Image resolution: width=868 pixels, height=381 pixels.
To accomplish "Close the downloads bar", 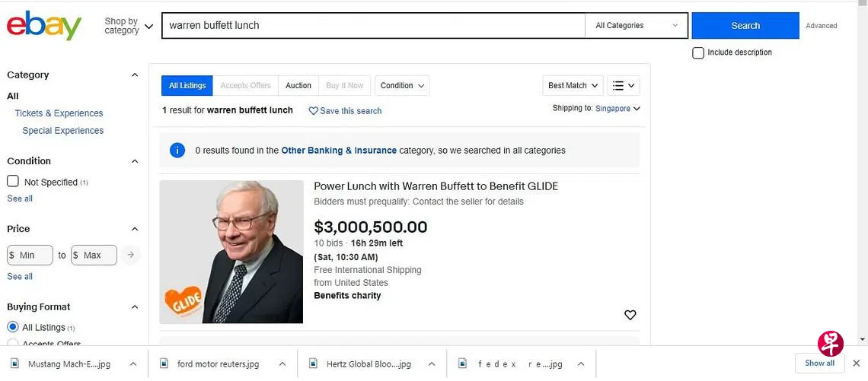I will tap(856, 364).
